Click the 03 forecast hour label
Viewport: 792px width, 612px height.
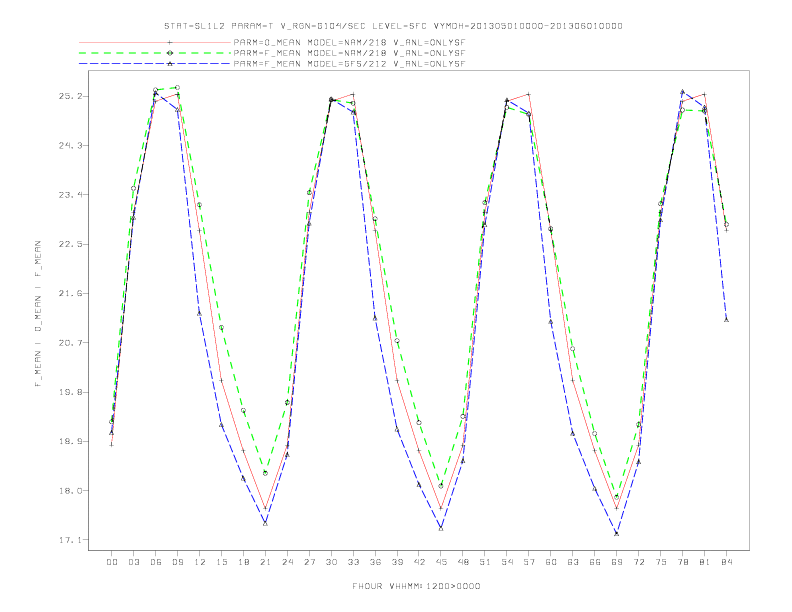point(134,562)
